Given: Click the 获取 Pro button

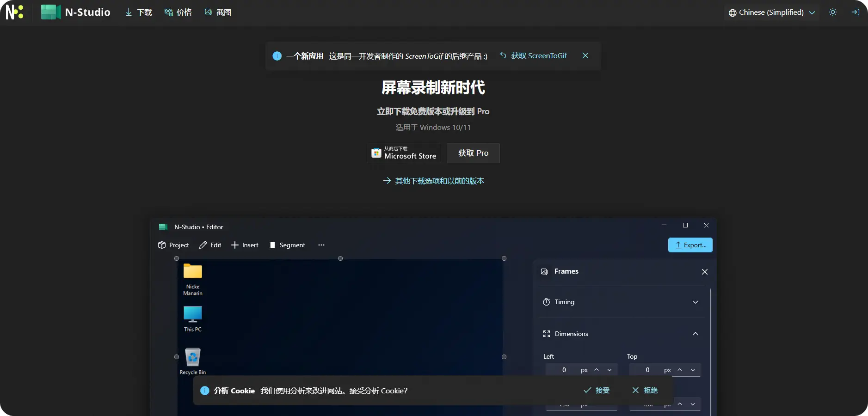Looking at the screenshot, I should (x=473, y=153).
